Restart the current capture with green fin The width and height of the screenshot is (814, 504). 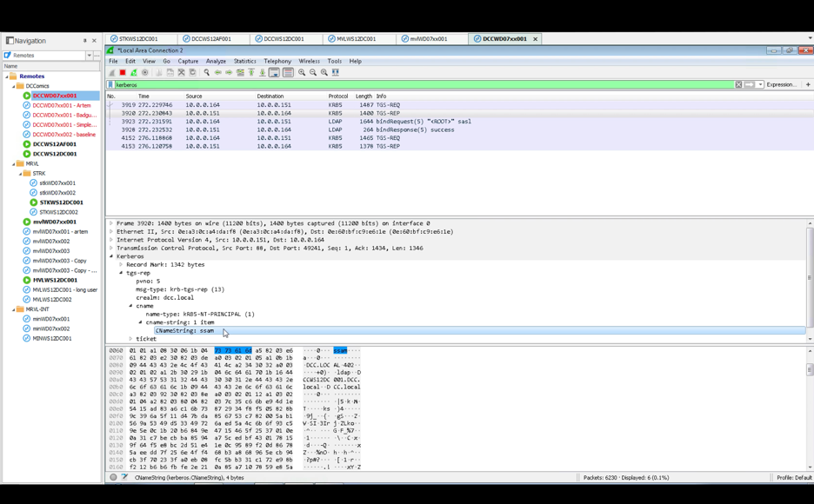pyautogui.click(x=134, y=73)
